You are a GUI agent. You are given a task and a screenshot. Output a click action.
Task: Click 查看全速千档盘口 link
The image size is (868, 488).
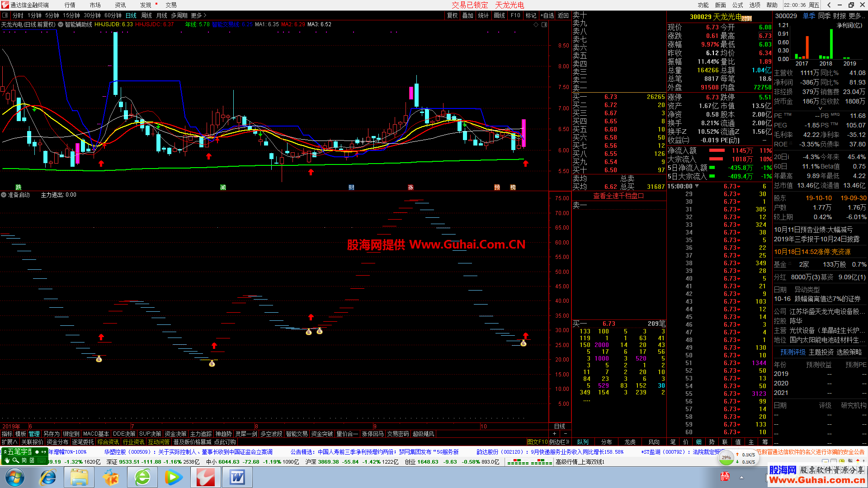click(x=618, y=196)
